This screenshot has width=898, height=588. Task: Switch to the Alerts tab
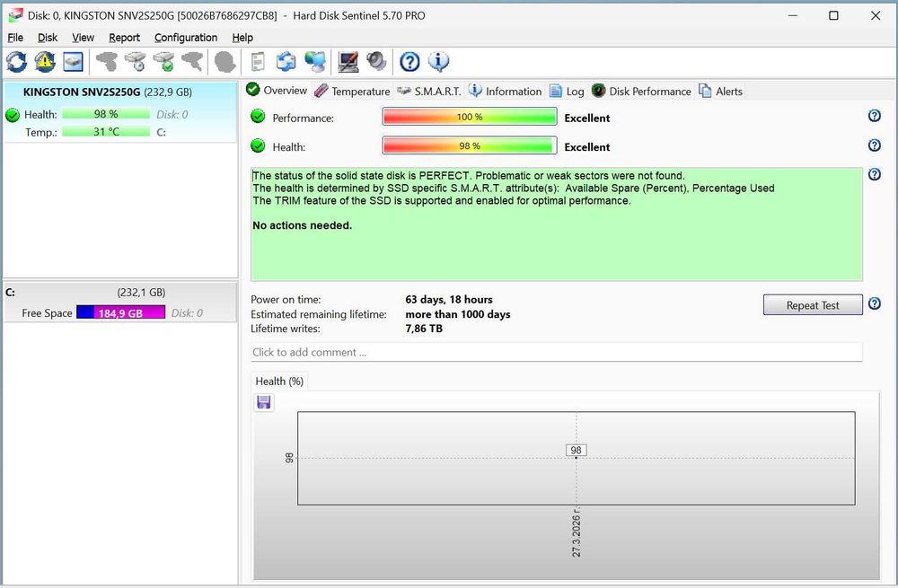point(720,92)
